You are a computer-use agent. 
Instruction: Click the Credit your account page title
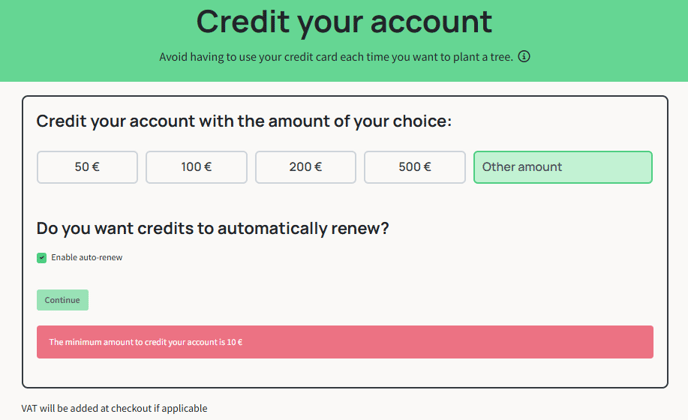[344, 22]
